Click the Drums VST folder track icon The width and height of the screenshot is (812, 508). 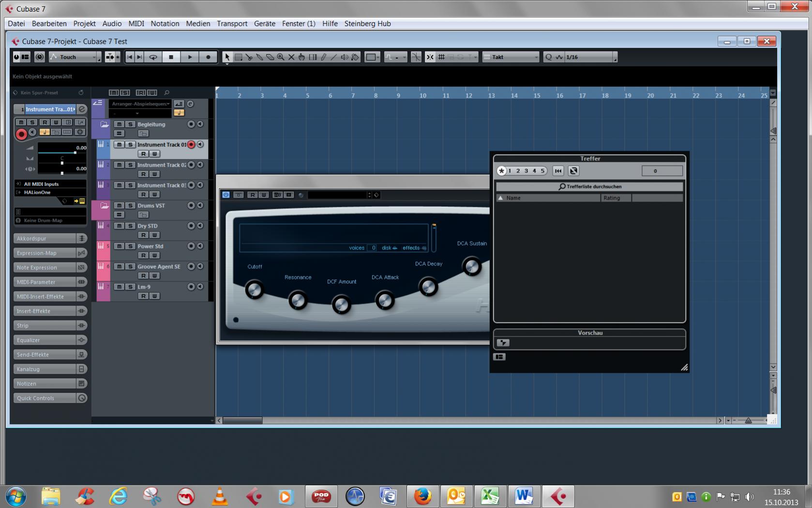pos(104,206)
